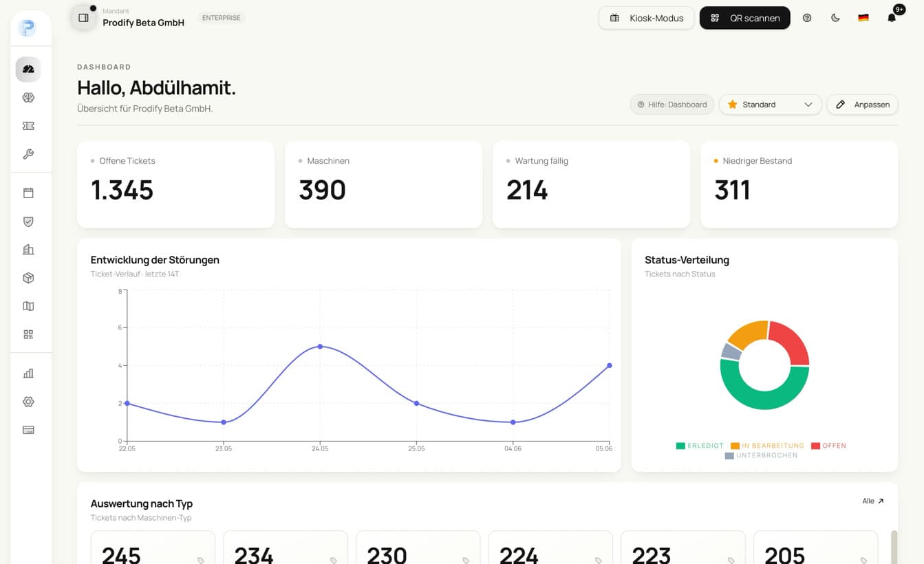
Task: Click the type card showing 245
Action: 153,547
